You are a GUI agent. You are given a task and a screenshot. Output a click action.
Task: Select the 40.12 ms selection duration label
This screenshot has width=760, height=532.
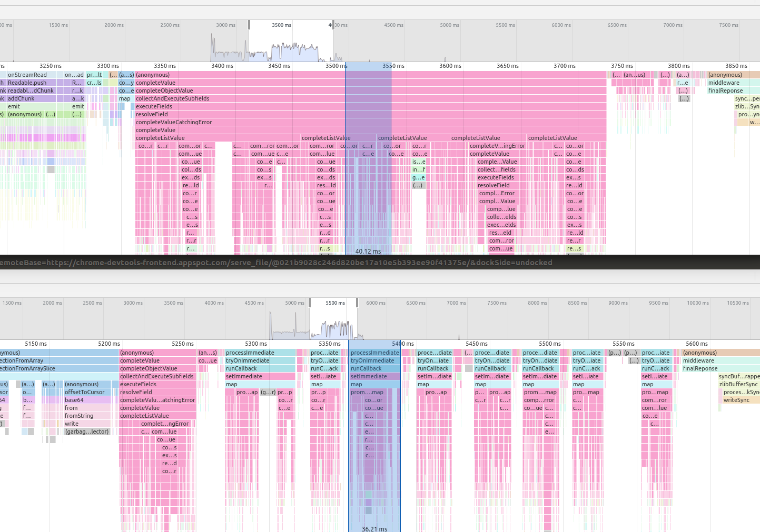368,252
